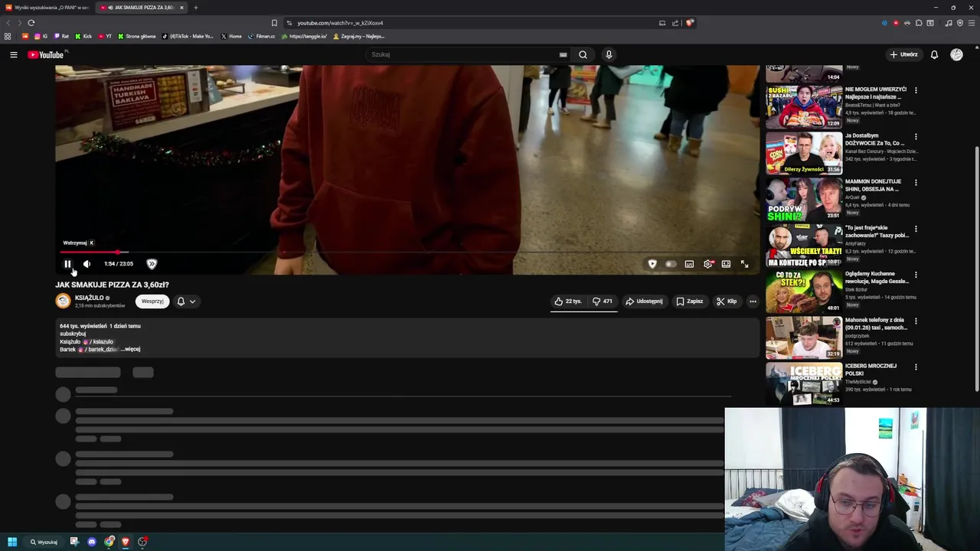Viewport: 980px width, 551px height.
Task: Click the Utwórz create button
Action: point(903,54)
